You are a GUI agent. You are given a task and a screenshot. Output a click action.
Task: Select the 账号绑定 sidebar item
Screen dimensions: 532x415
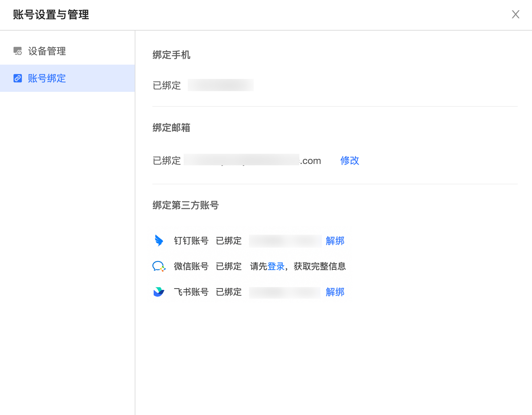(x=67, y=78)
